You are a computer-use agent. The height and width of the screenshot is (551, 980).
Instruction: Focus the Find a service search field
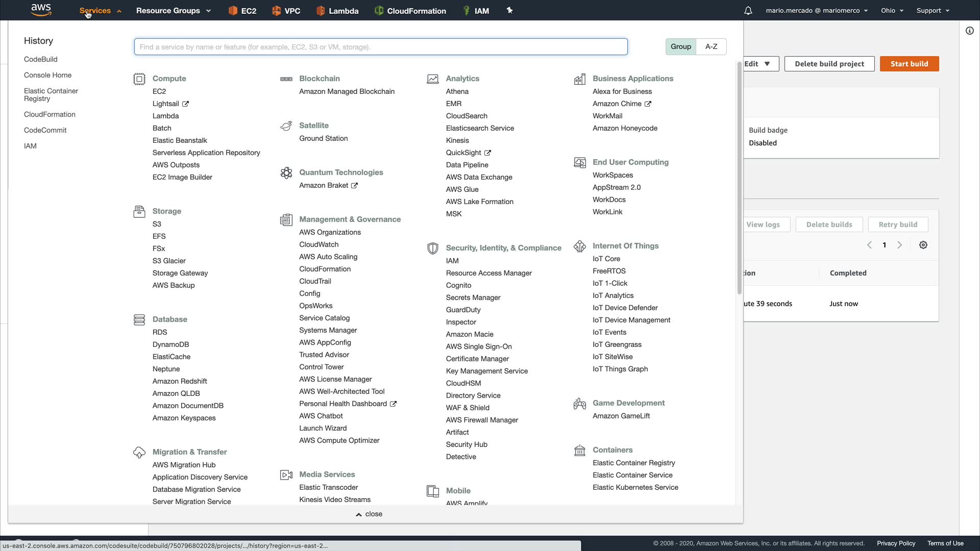point(380,47)
